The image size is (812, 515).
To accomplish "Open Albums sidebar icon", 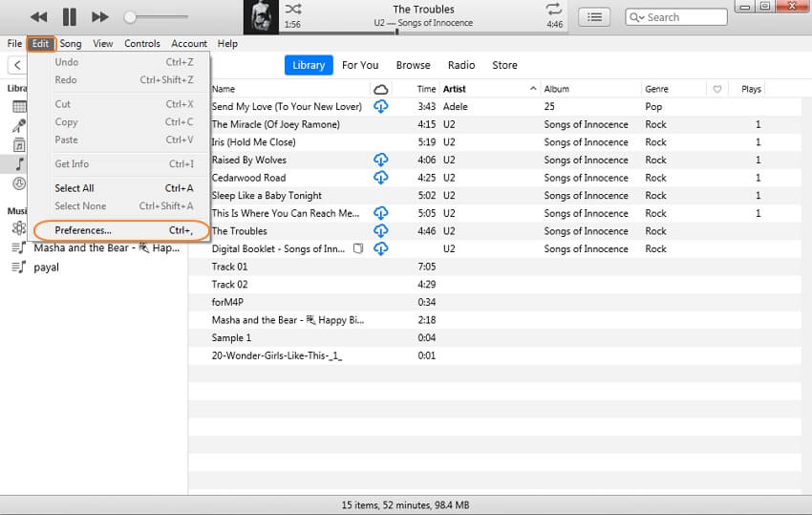I will [19, 145].
